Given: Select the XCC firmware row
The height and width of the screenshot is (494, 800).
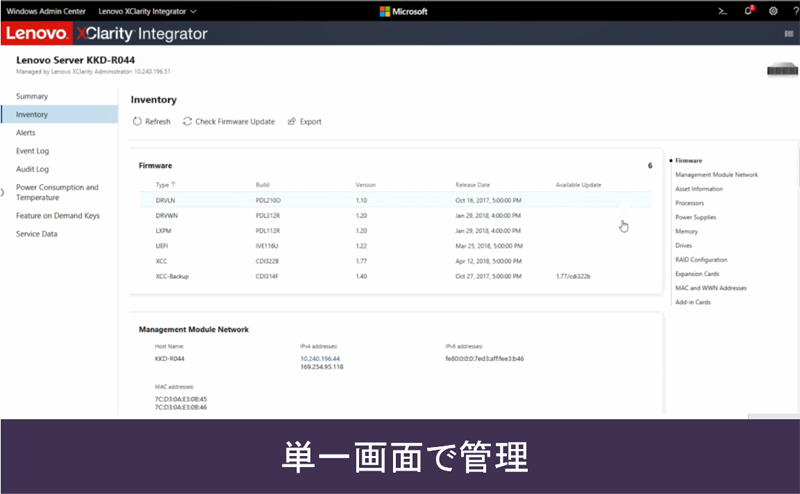Looking at the screenshot, I should (x=395, y=261).
